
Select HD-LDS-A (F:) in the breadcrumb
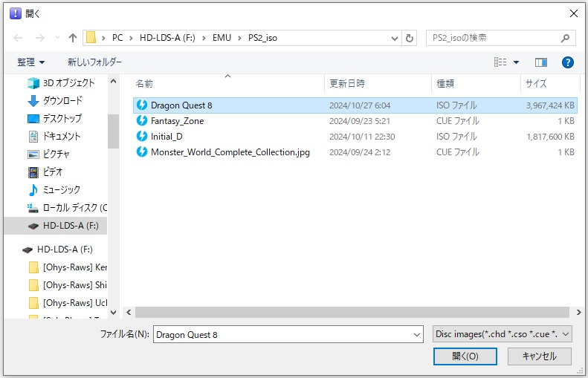[x=167, y=38]
